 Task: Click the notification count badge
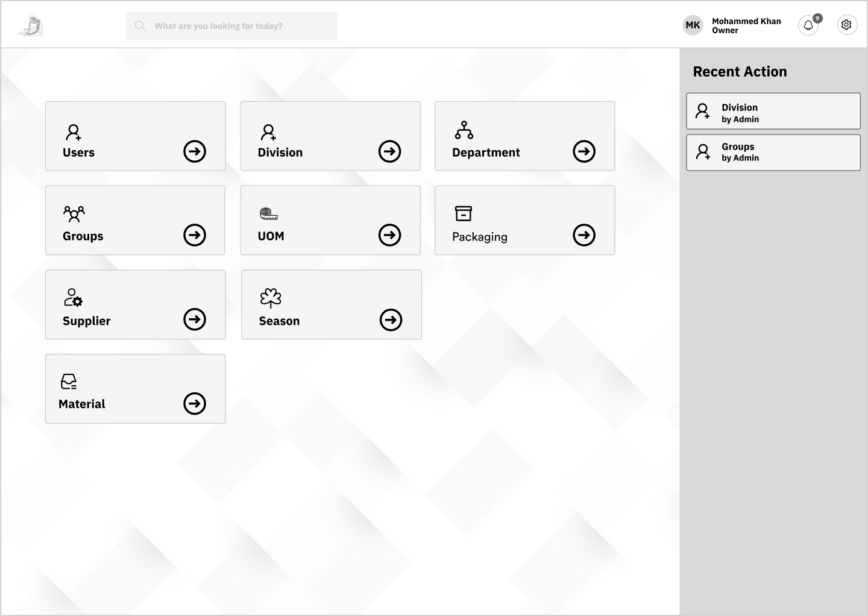point(817,18)
